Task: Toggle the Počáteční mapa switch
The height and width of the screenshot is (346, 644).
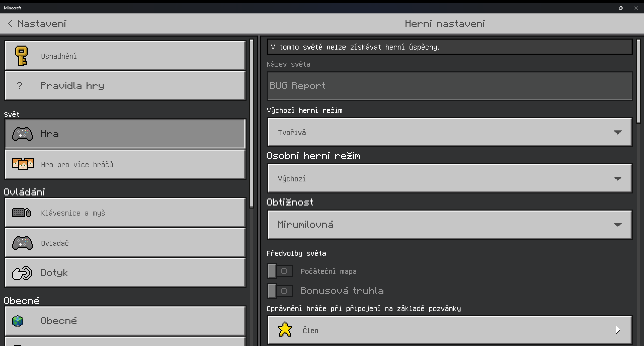Action: click(280, 271)
